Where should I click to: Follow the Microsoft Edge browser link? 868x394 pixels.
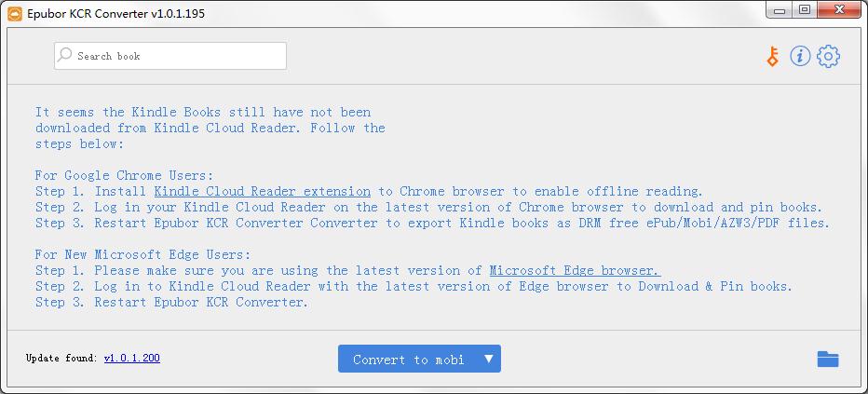click(x=575, y=270)
